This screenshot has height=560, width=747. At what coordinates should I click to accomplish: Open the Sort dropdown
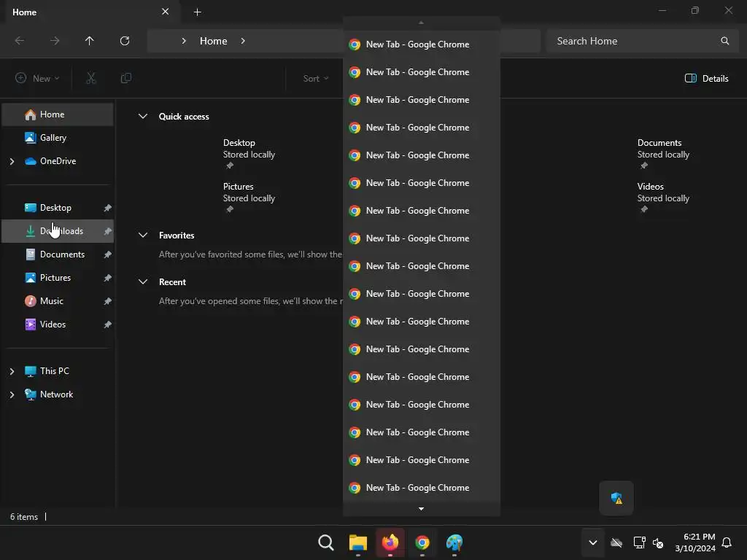click(x=316, y=78)
